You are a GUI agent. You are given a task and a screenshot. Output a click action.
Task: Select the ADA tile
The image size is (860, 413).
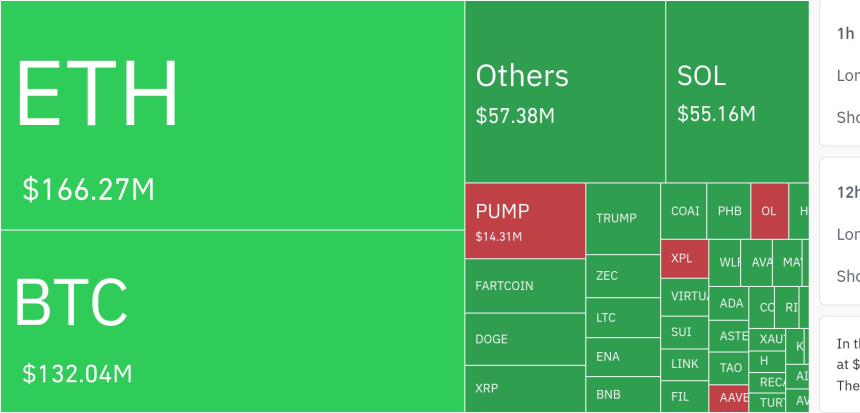[x=731, y=303]
